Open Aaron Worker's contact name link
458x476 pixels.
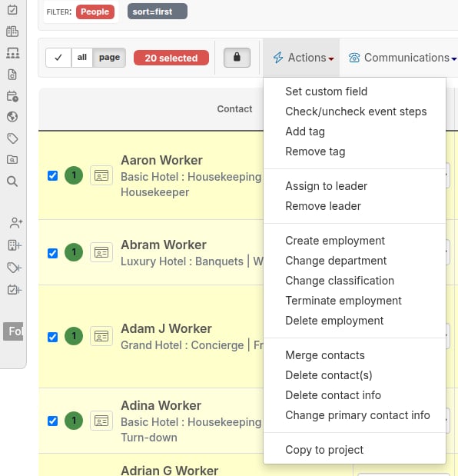(161, 160)
